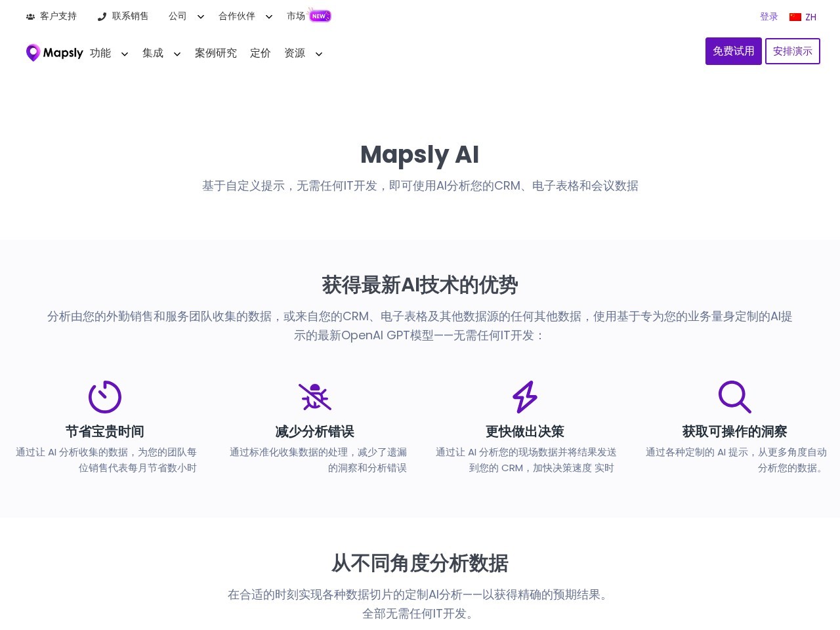Image resolution: width=840 pixels, height=630 pixels.
Task: Click the 更快做出决策 title
Action: (x=525, y=432)
